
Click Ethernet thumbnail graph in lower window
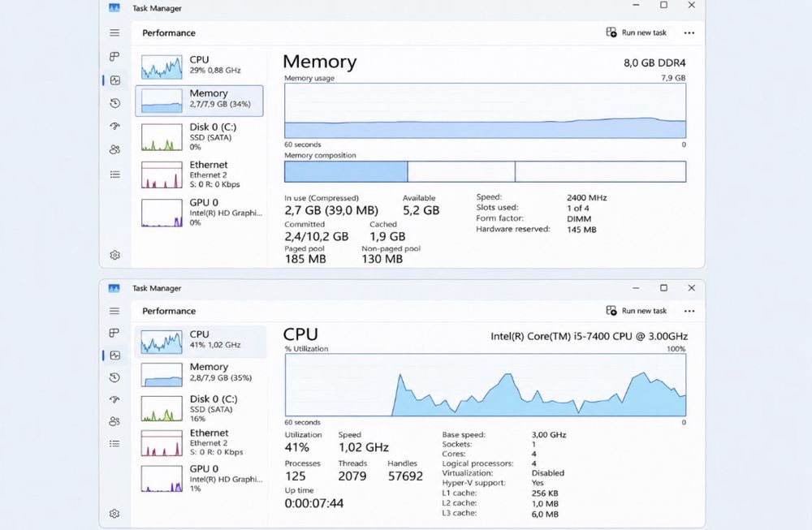pyautogui.click(x=162, y=443)
